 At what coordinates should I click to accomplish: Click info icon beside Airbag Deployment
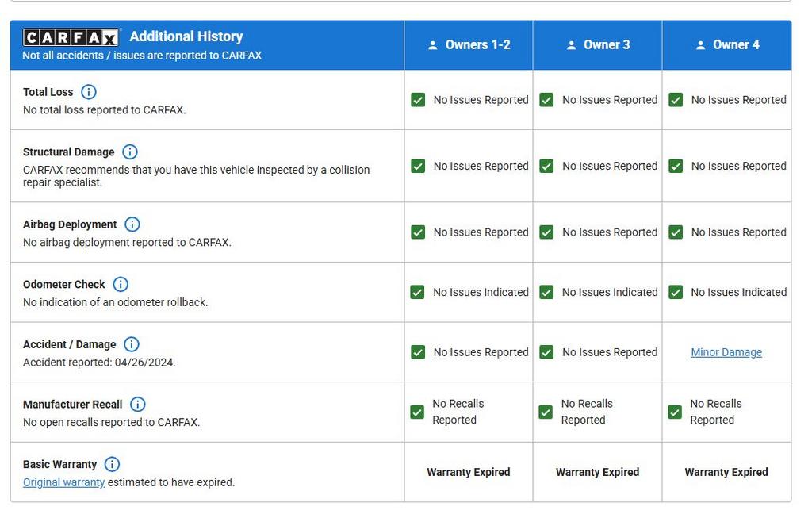pos(132,224)
